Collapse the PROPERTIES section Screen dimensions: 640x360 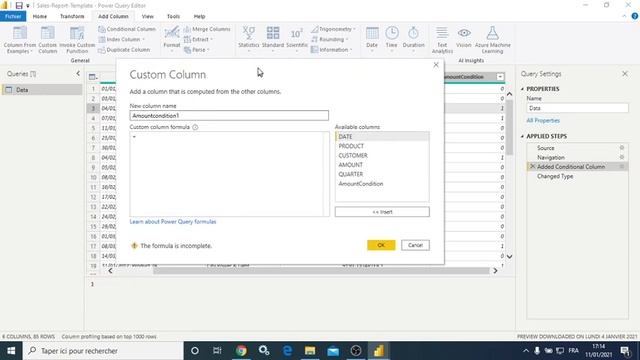click(x=522, y=89)
